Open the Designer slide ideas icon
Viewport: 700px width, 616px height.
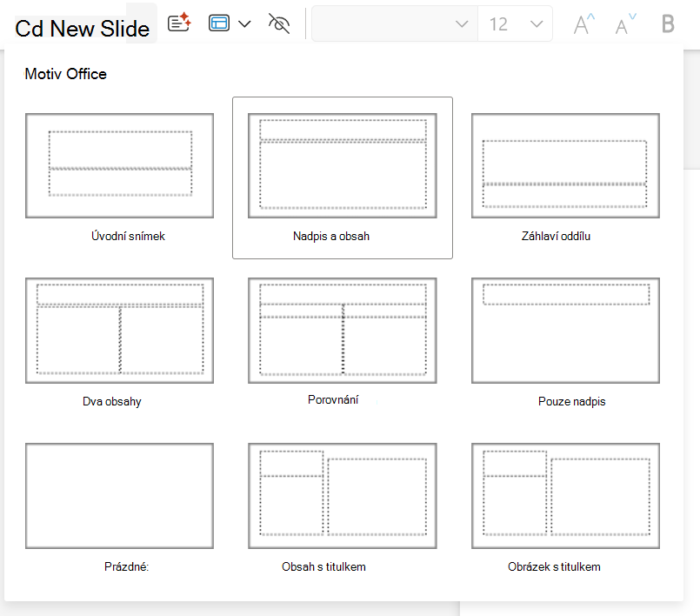click(179, 23)
